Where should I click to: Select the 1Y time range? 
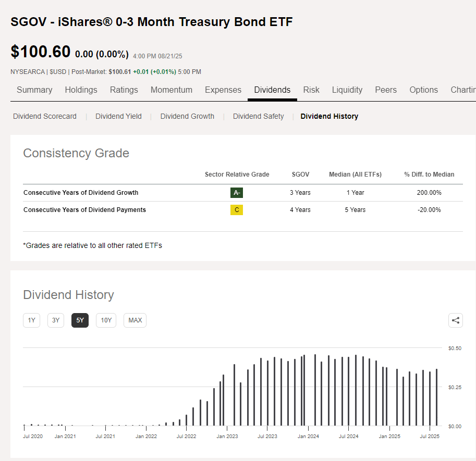coord(32,320)
